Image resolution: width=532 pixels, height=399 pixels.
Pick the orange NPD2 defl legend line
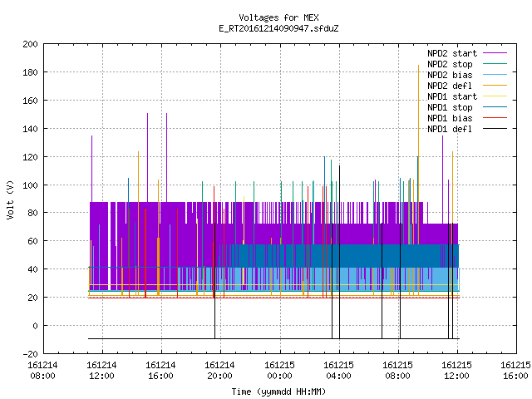pos(495,86)
